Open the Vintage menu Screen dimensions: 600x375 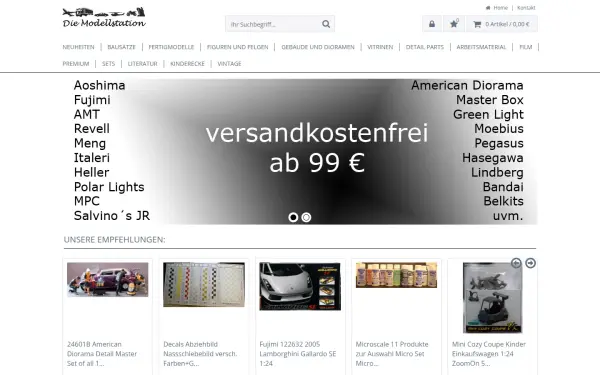(229, 64)
